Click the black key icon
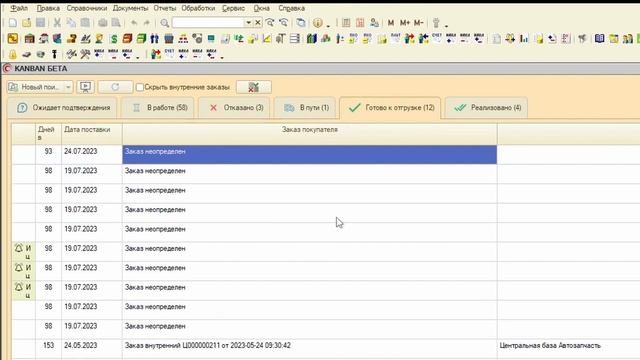This screenshot has width=640, height=360. pos(54,54)
